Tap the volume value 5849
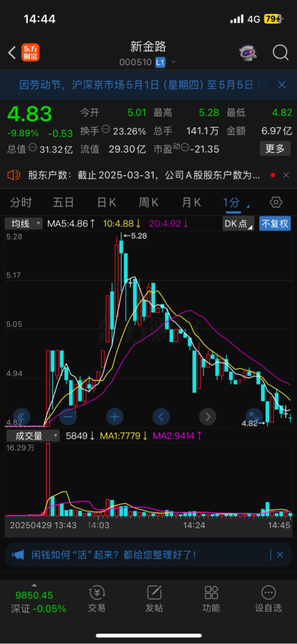This screenshot has height=644, width=297. tap(80, 436)
